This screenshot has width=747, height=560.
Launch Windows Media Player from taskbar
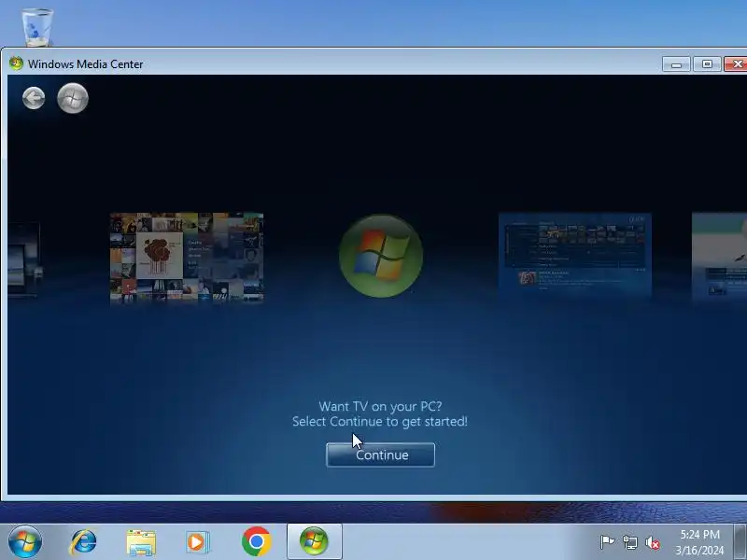(197, 542)
